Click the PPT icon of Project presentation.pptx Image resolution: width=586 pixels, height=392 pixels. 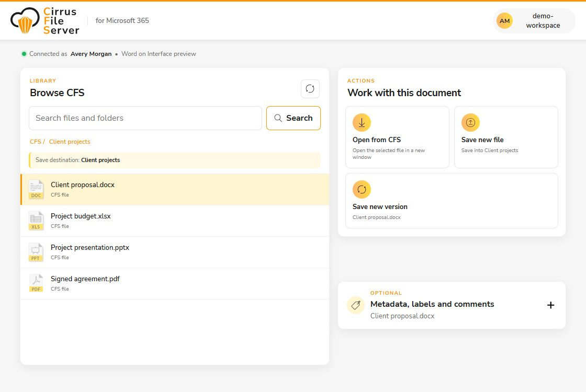[36, 252]
